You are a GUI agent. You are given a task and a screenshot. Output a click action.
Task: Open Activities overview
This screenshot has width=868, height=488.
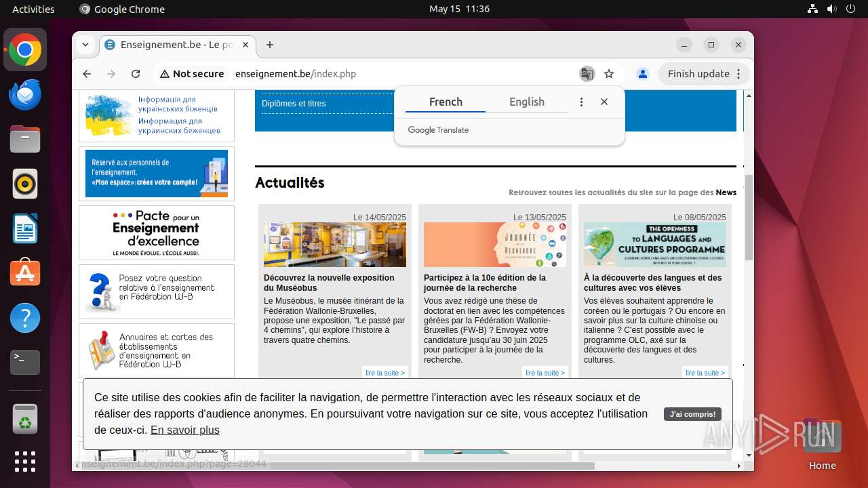[x=33, y=9]
